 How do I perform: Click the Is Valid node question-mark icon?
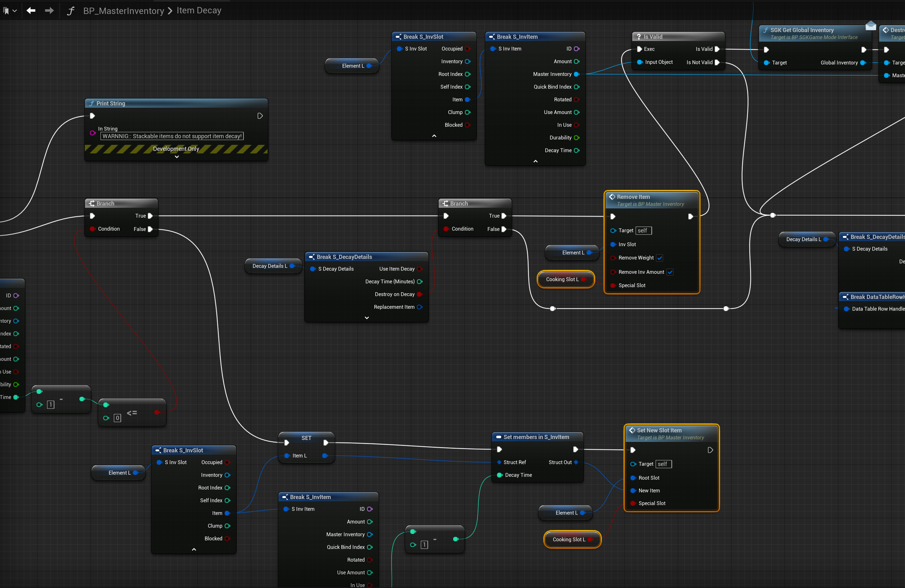639,37
